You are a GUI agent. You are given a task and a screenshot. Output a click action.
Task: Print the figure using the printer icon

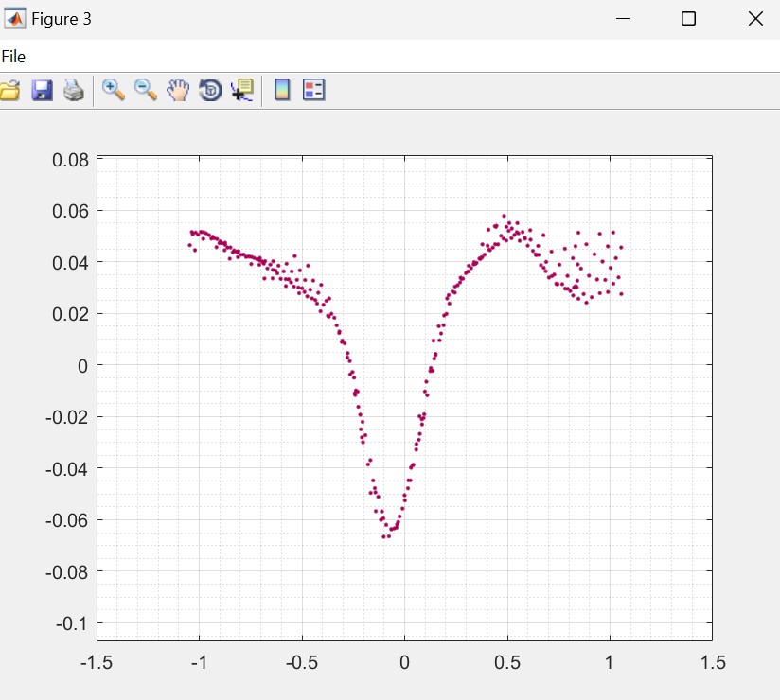(x=74, y=91)
